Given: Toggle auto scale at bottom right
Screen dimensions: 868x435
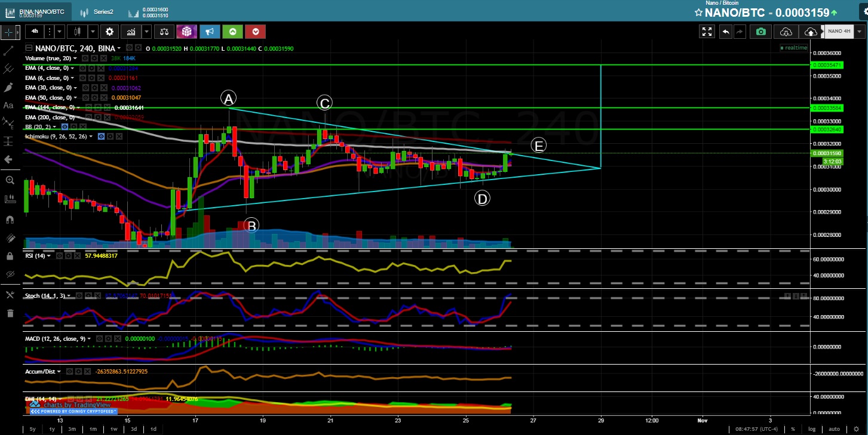Looking at the screenshot, I should click(x=834, y=429).
